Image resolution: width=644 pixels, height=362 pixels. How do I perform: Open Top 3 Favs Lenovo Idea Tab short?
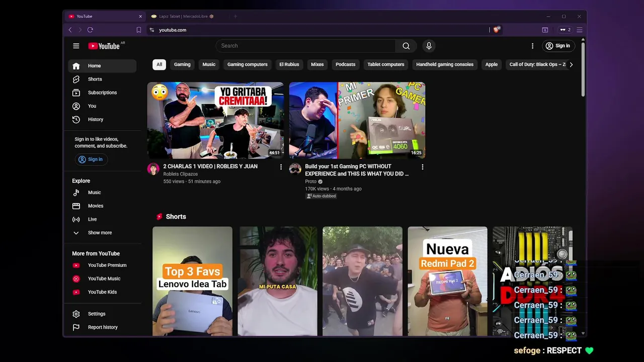click(193, 281)
